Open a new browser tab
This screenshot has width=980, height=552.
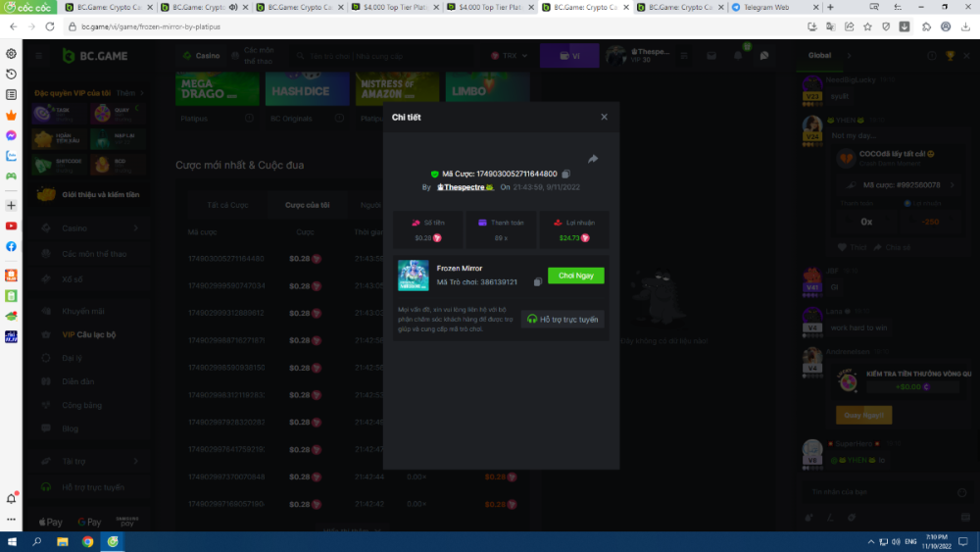click(830, 7)
